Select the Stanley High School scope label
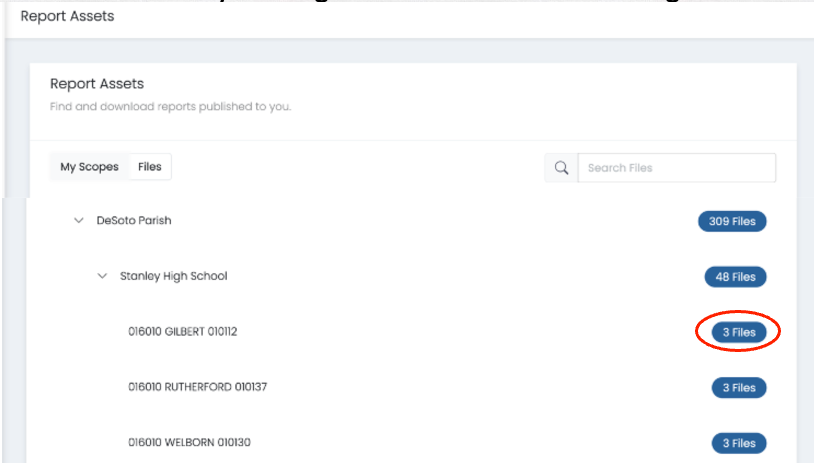 [x=173, y=276]
